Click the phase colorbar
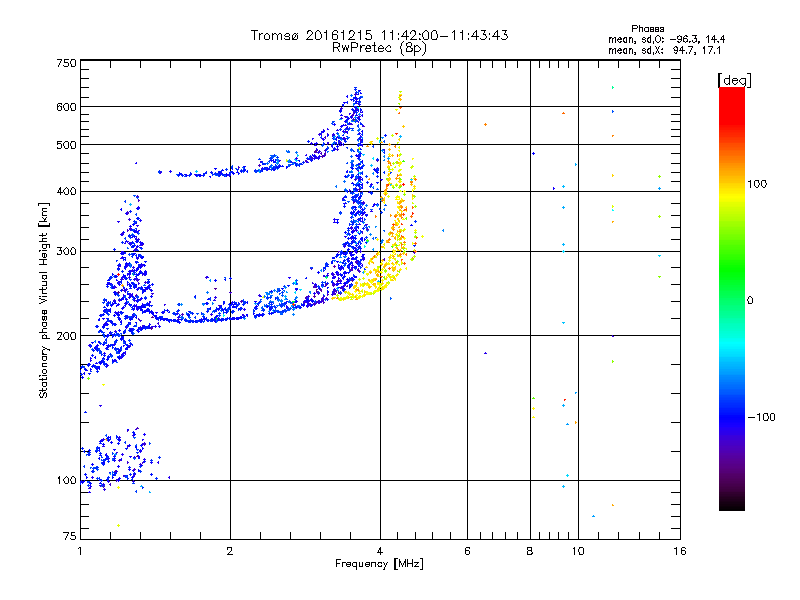Image resolution: width=800 pixels, height=600 pixels. [732, 298]
